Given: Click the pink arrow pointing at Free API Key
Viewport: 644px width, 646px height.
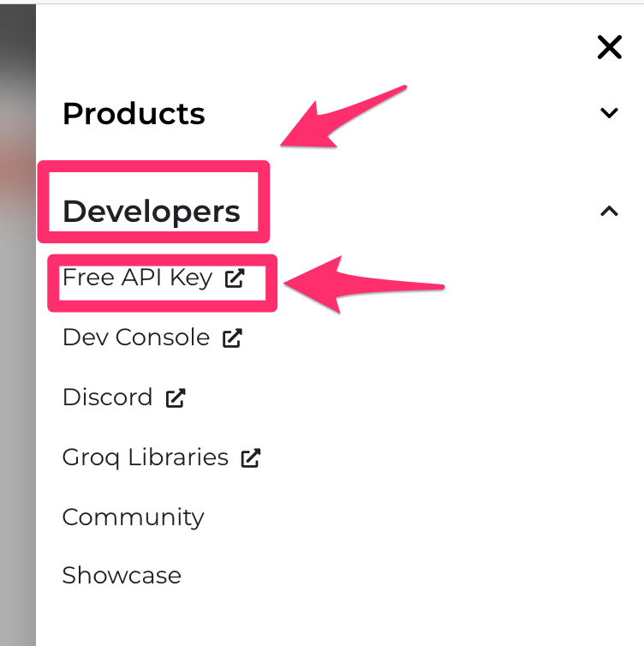Looking at the screenshot, I should (x=364, y=284).
